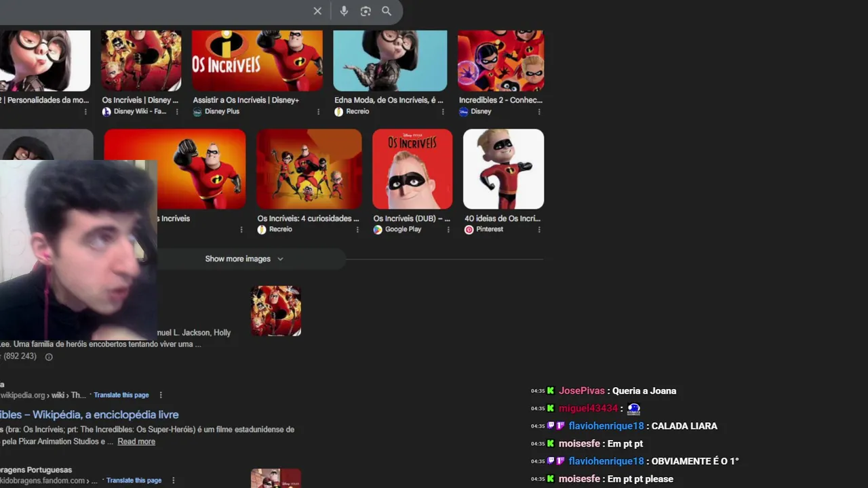The width and height of the screenshot is (868, 488).
Task: Open the Wikipédia, a enciclopédia livre result
Action: pos(90,415)
